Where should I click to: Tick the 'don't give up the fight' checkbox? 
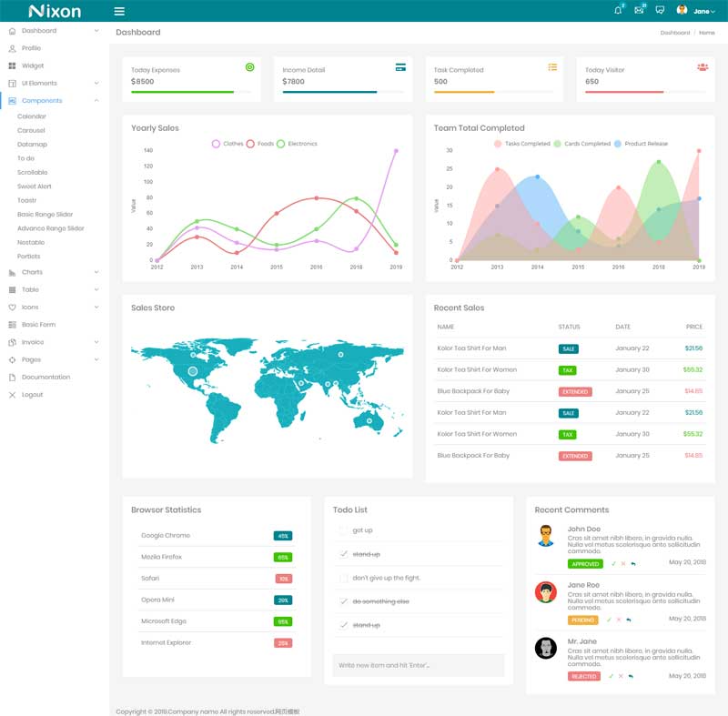click(343, 578)
